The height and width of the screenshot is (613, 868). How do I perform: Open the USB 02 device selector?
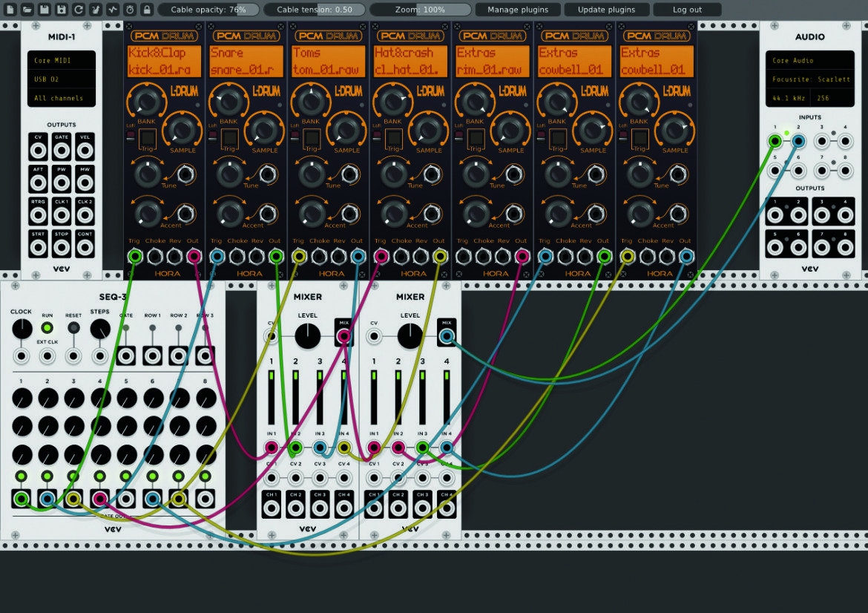tap(62, 79)
